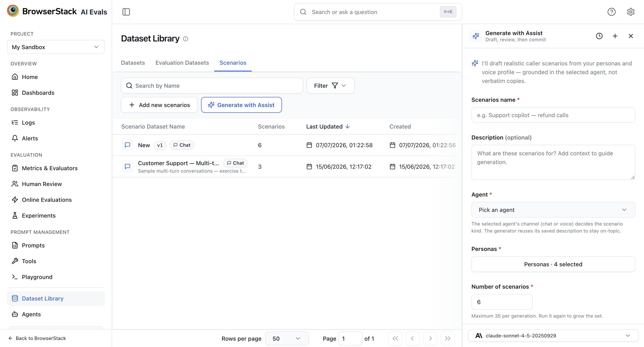644x347 pixels.
Task: Click Chat badge in the New row
Action: pos(182,145)
